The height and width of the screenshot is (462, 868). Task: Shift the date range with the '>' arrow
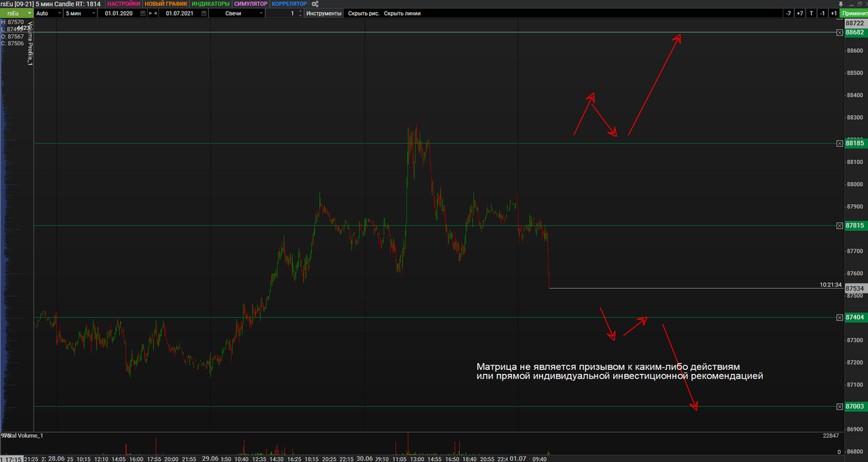click(151, 13)
